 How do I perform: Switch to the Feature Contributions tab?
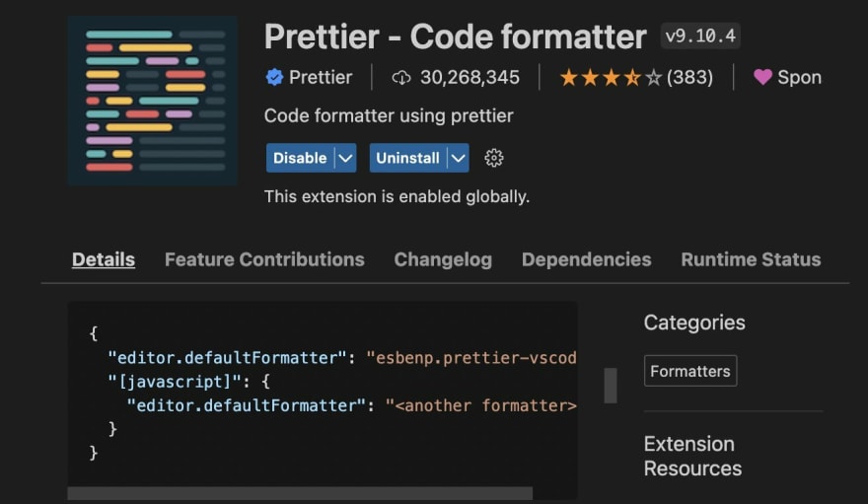264,259
